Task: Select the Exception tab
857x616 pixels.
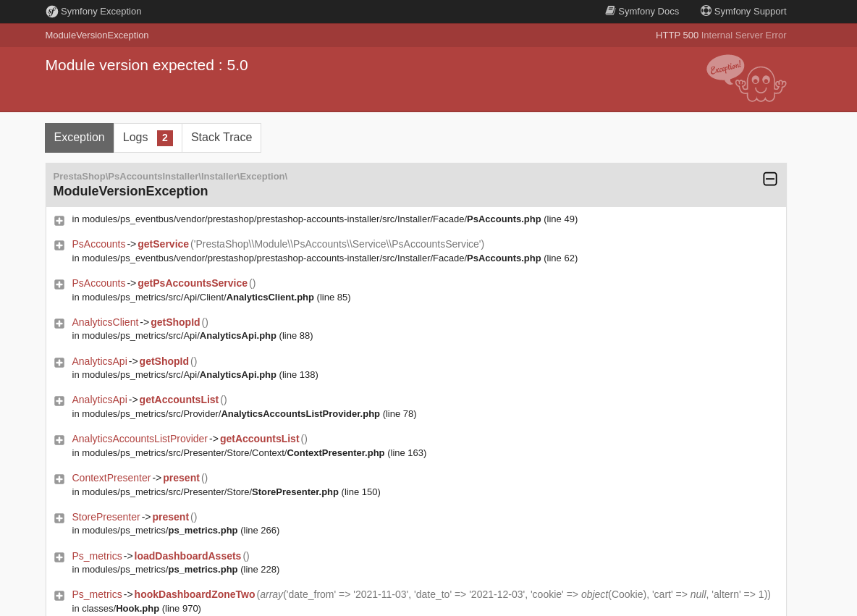Action: coord(79,138)
